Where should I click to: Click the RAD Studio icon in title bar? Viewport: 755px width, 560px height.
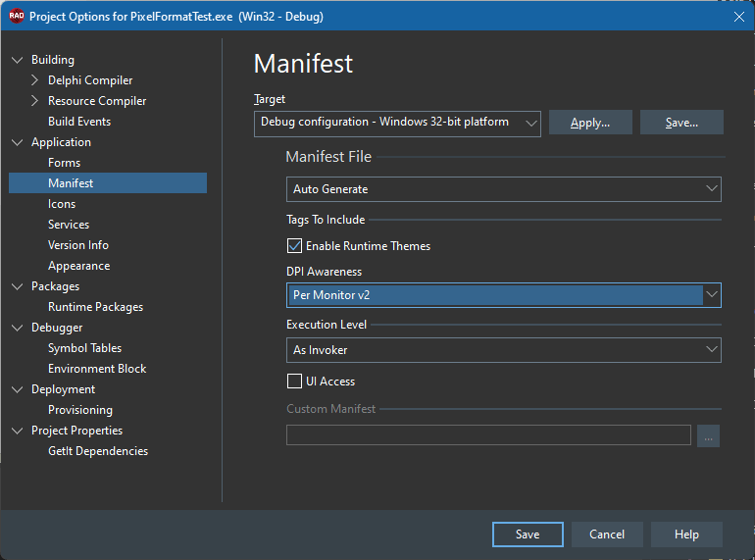[x=17, y=16]
